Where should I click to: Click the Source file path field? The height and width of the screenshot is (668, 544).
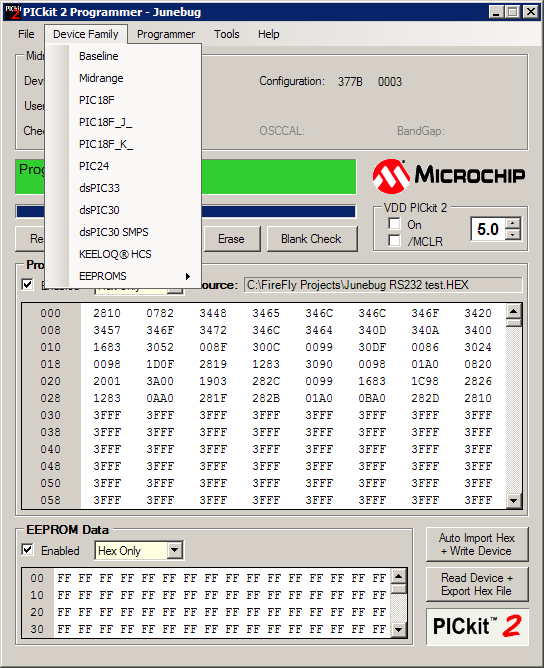pos(383,285)
